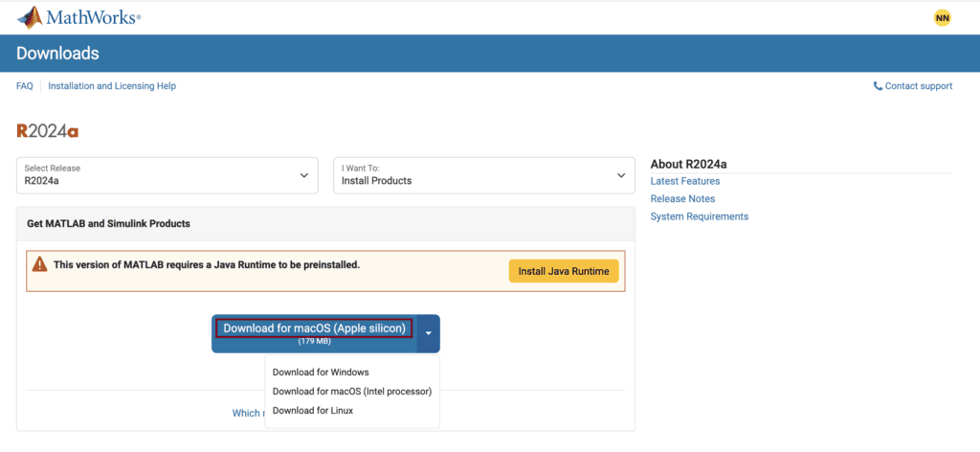Image resolution: width=980 pixels, height=452 pixels.
Task: Open the Latest Features link
Action: (x=685, y=181)
